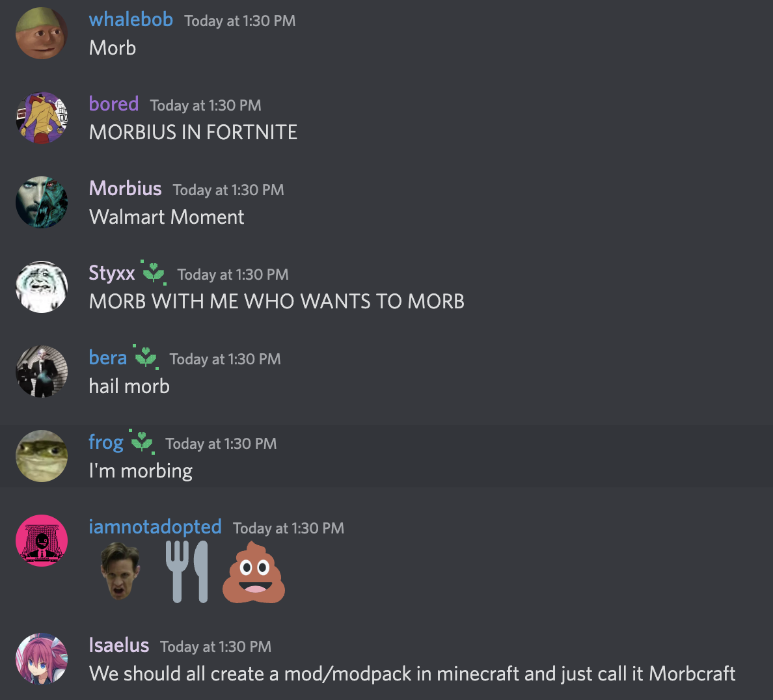Screen dimensions: 773x700
Task: Click the fork and knife emoji
Action: point(186,572)
